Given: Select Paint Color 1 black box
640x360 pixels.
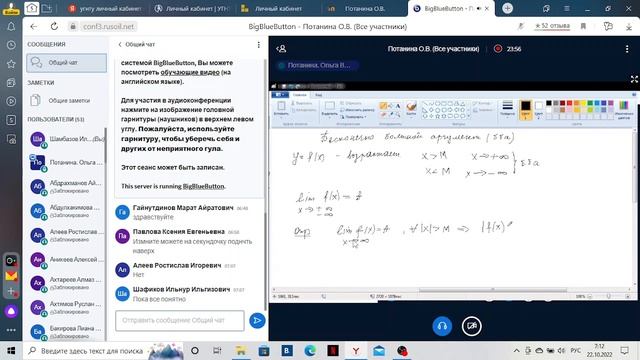Looking at the screenshot, I should [x=525, y=109].
